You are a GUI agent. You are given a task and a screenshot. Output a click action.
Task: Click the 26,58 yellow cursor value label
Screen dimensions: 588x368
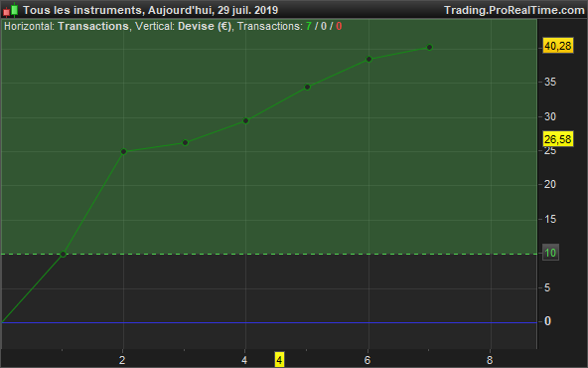point(558,139)
